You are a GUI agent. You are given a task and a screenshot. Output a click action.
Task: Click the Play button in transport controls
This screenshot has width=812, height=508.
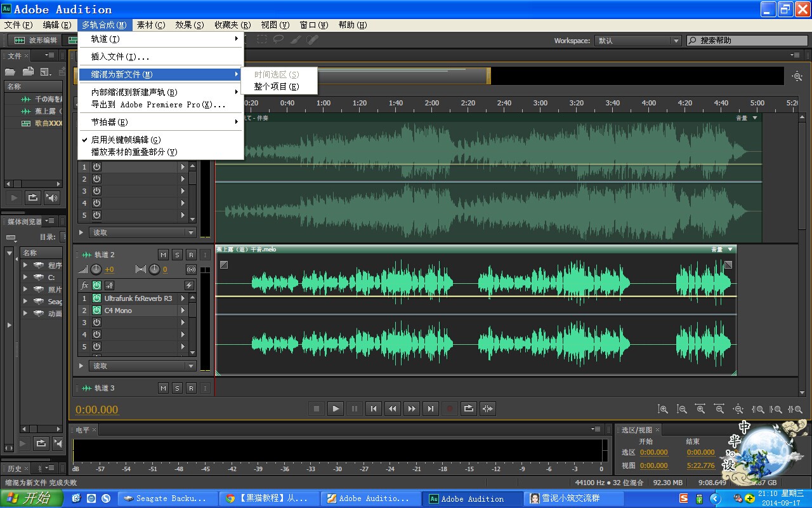tap(336, 409)
